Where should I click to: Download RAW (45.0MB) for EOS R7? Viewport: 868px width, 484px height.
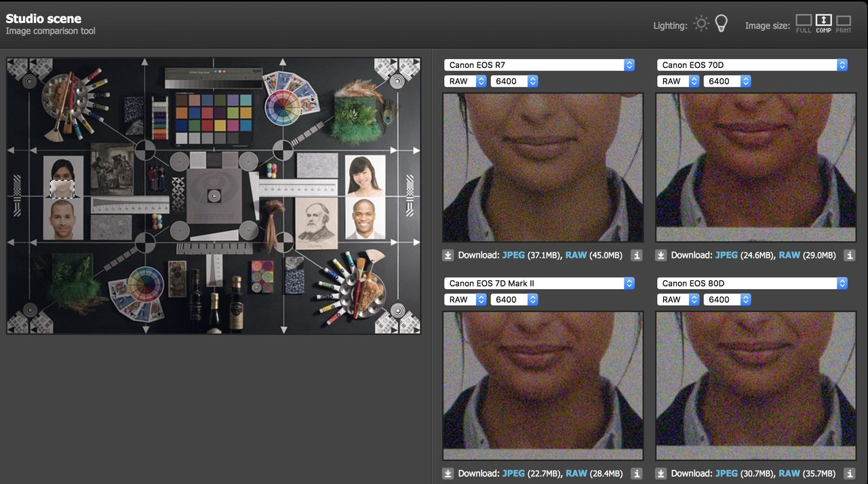[x=576, y=255]
